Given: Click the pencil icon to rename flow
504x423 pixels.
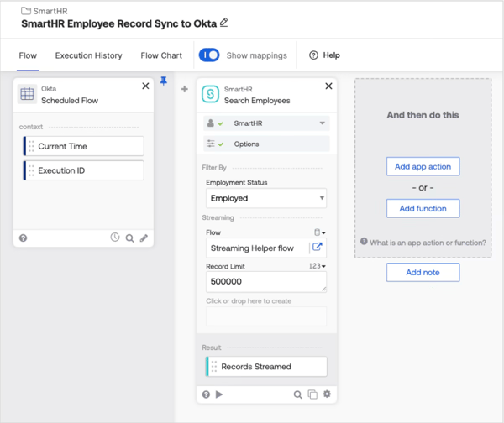Looking at the screenshot, I should pyautogui.click(x=223, y=23).
